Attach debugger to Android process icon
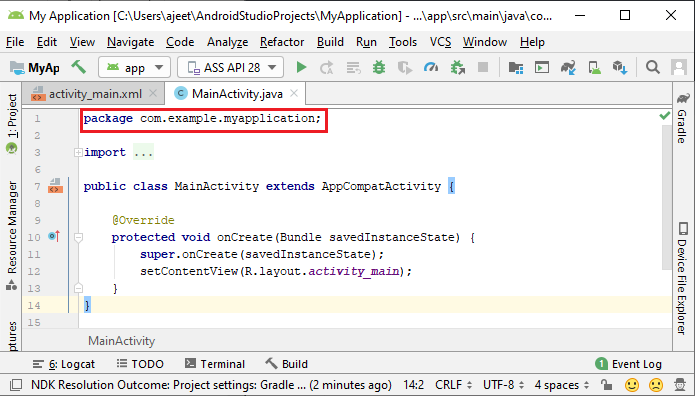 pyautogui.click(x=458, y=67)
